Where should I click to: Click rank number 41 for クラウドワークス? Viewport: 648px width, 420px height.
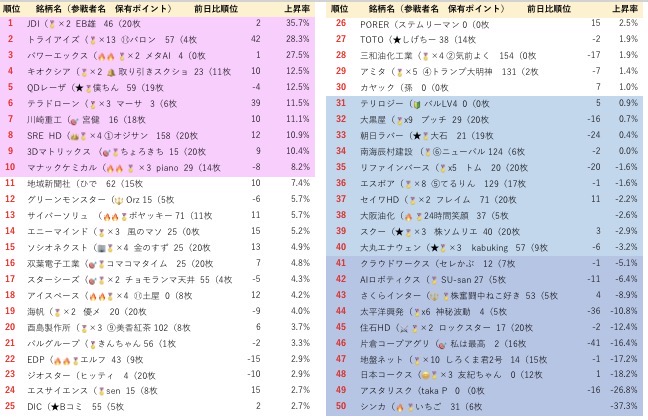(340, 263)
